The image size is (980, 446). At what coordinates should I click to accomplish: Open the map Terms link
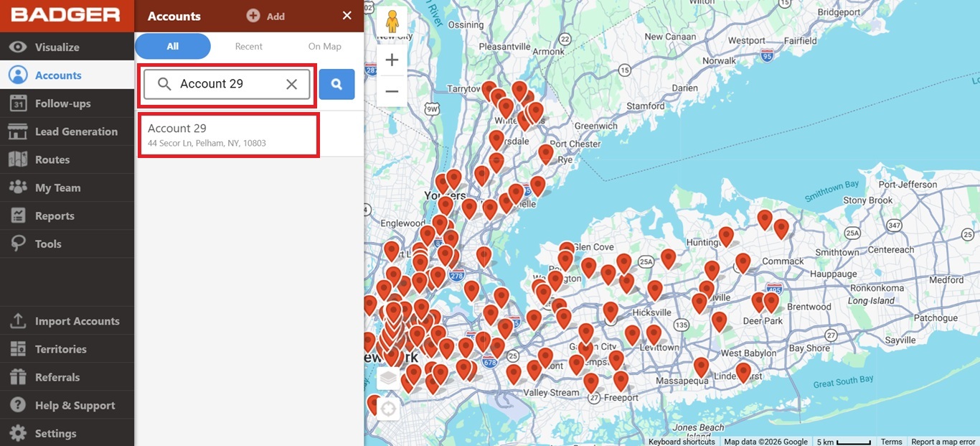(892, 442)
